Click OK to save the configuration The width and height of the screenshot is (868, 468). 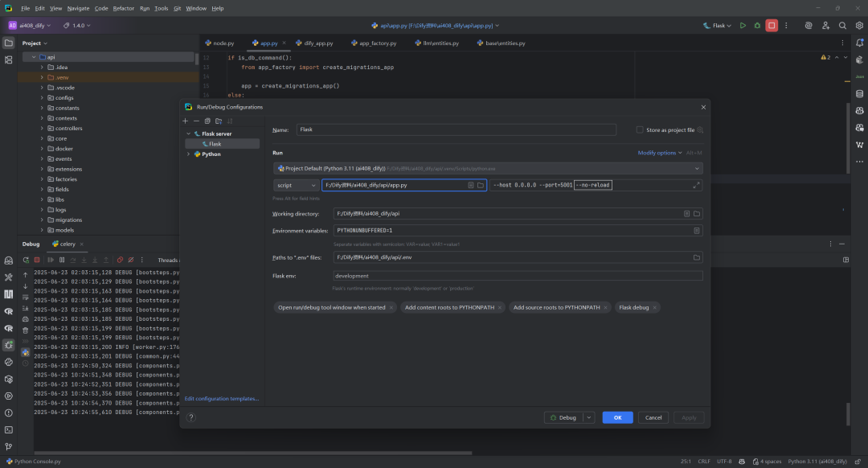(x=618, y=417)
